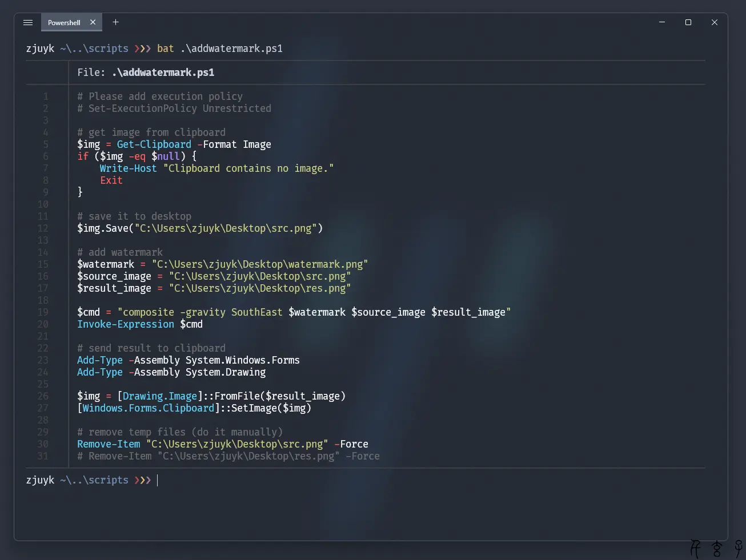Select the Powershell tab
The width and height of the screenshot is (746, 560).
(x=64, y=23)
